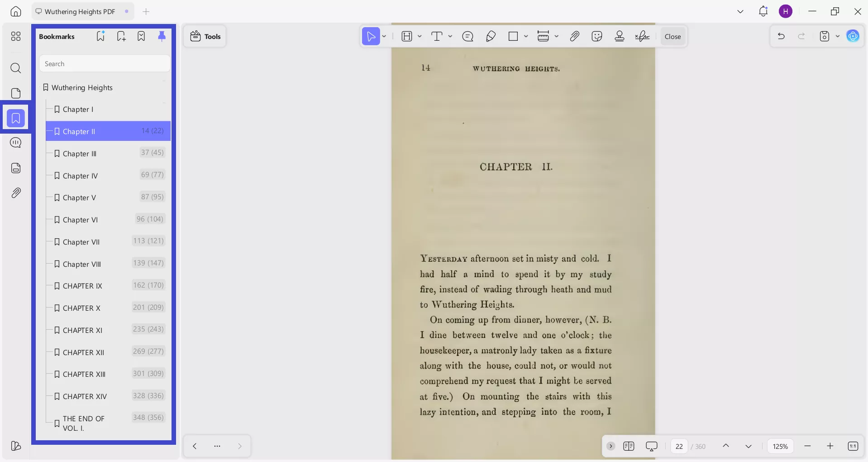
Task: Open the comments panel icon
Action: [16, 143]
